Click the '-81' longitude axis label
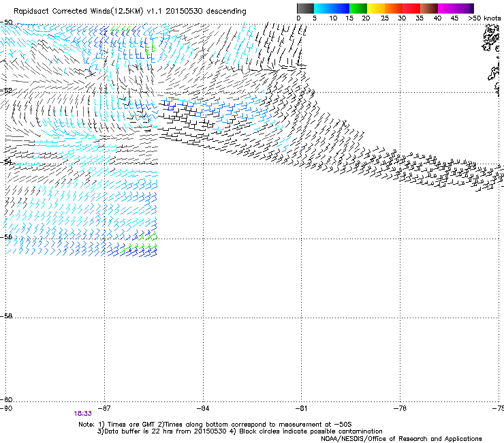 coord(301,408)
